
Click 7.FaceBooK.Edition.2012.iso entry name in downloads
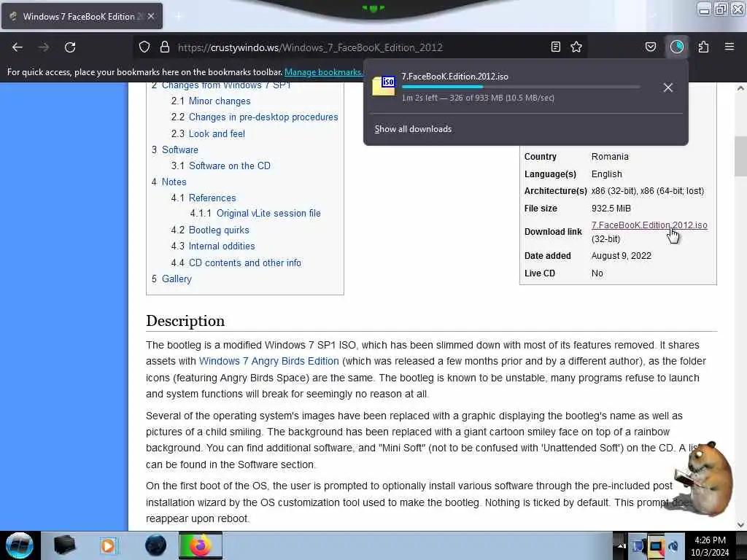[x=454, y=76]
